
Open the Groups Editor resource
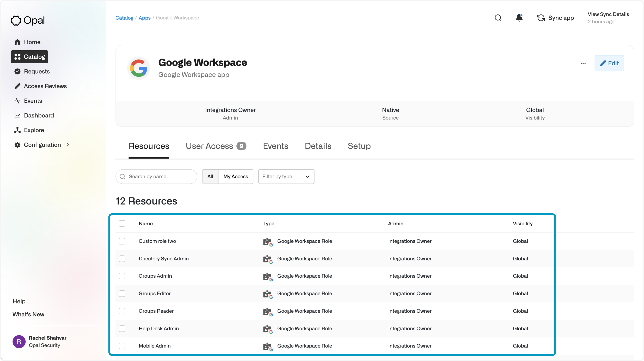(155, 294)
